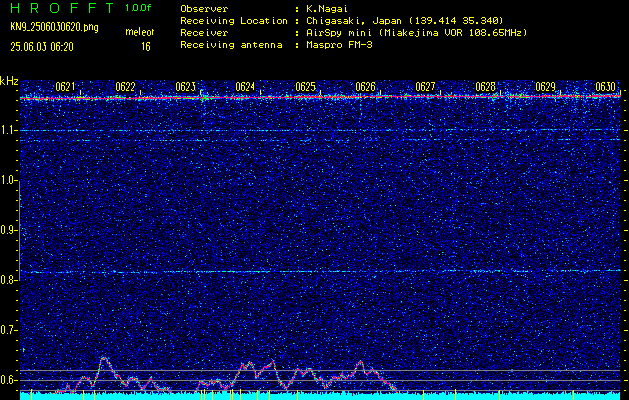Viewport: 629px width, 400px height.
Task: Click the meteor count value 16
Action: tap(146, 47)
